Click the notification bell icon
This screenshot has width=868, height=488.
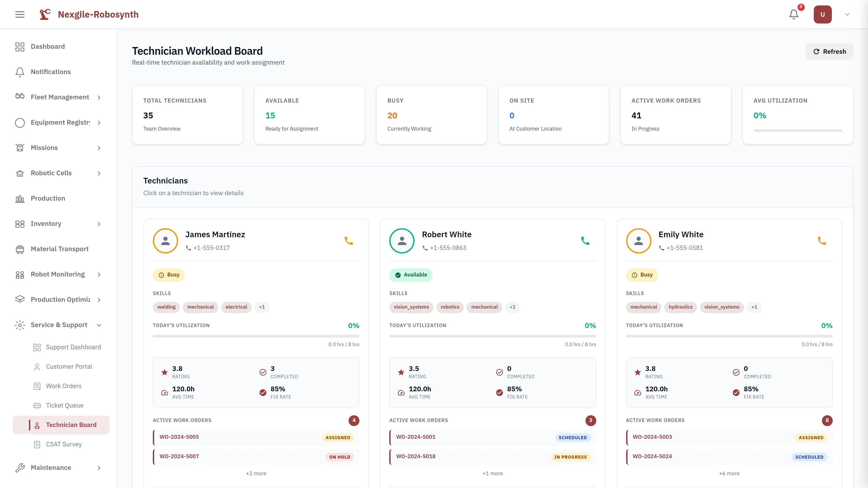(x=794, y=14)
